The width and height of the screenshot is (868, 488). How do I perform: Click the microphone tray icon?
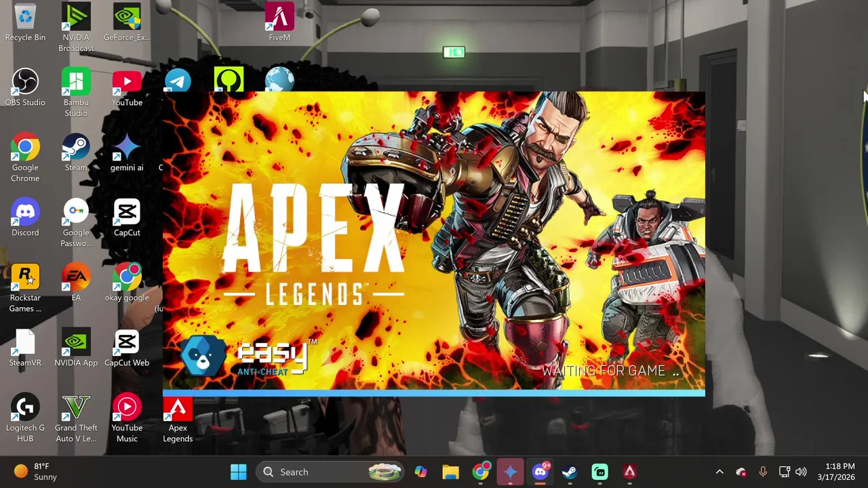click(x=763, y=472)
